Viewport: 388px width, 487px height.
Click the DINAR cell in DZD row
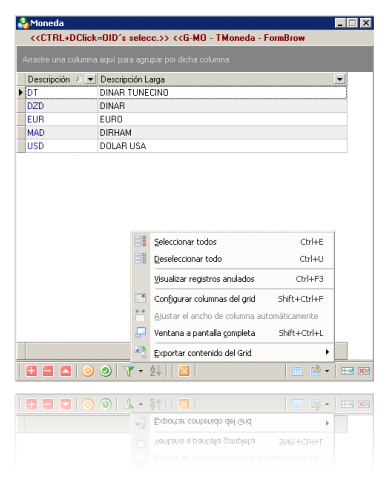(x=222, y=106)
